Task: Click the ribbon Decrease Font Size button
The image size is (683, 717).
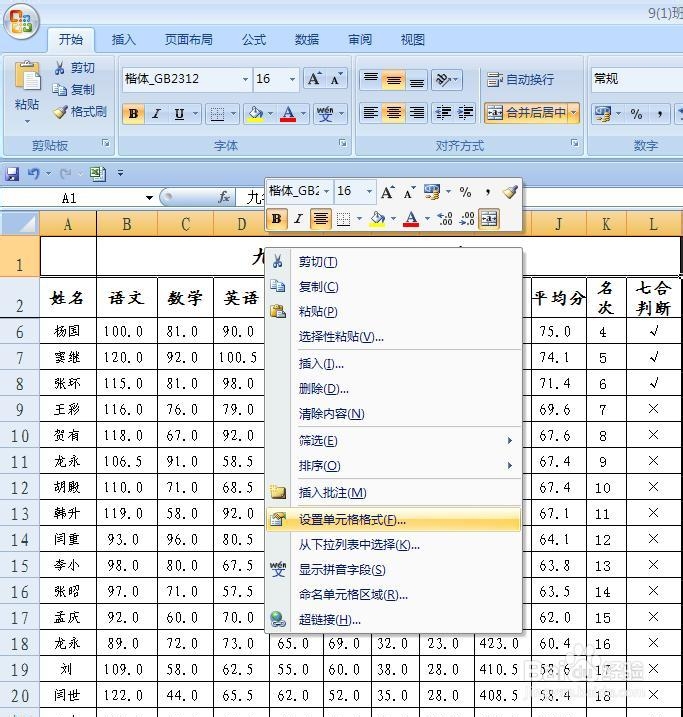Action: [336, 79]
